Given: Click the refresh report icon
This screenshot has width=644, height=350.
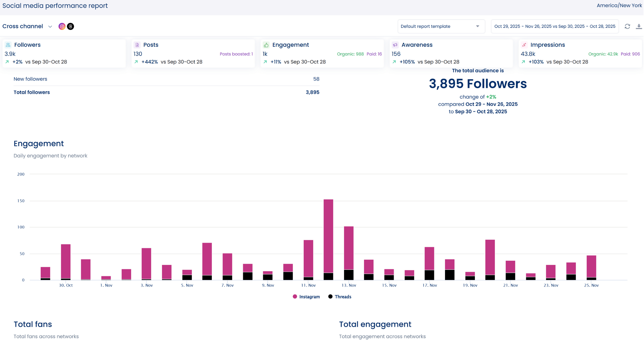Looking at the screenshot, I should point(627,26).
